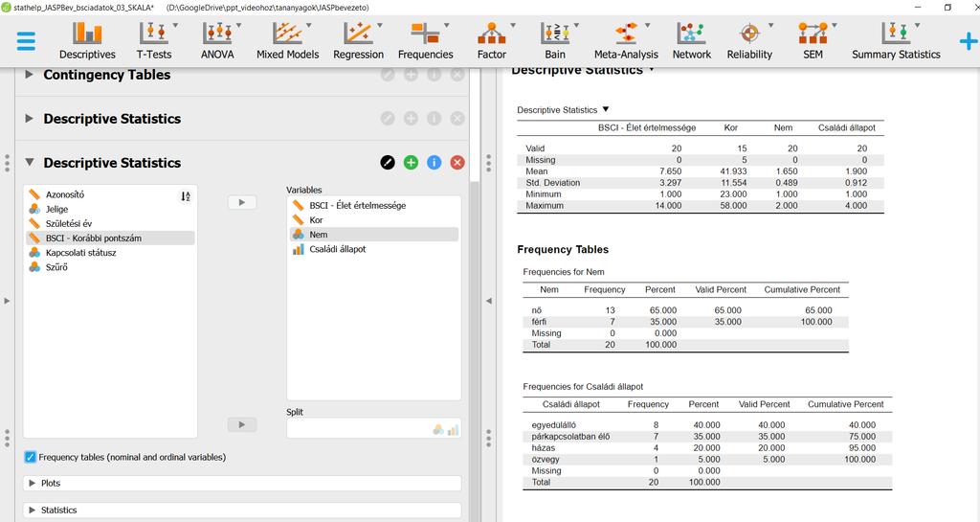Open the T-Tests module menu
The width and height of the screenshot is (980, 522).
(154, 40)
